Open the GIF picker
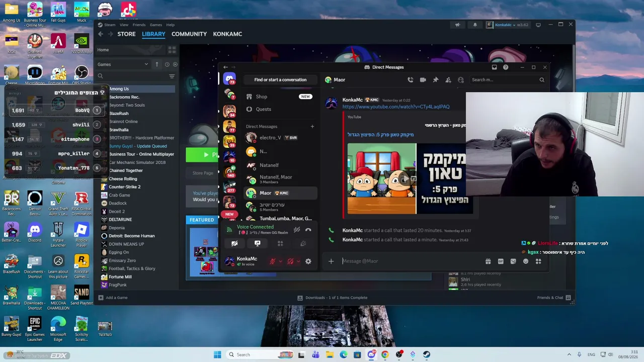 tap(501, 261)
